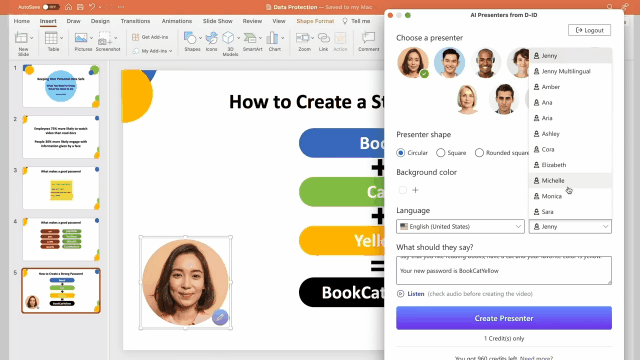The height and width of the screenshot is (360, 640).
Task: Switch to the Transitions ribbon tab
Action: (x=135, y=21)
